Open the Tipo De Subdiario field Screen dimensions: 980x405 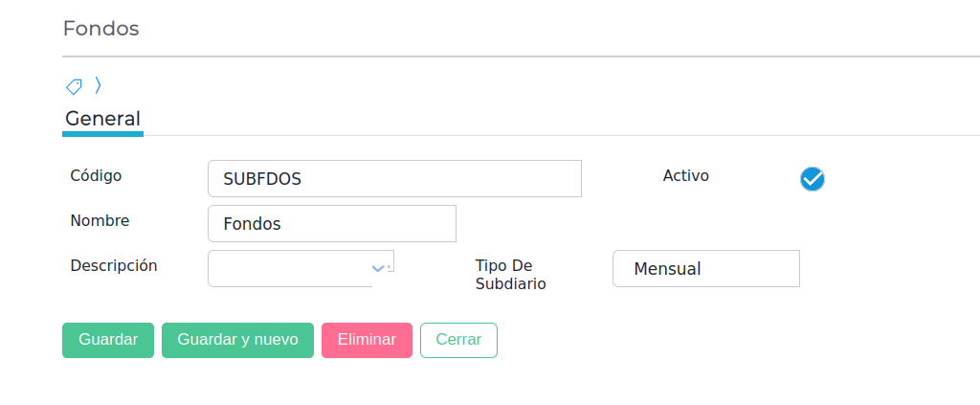pyautogui.click(x=705, y=269)
